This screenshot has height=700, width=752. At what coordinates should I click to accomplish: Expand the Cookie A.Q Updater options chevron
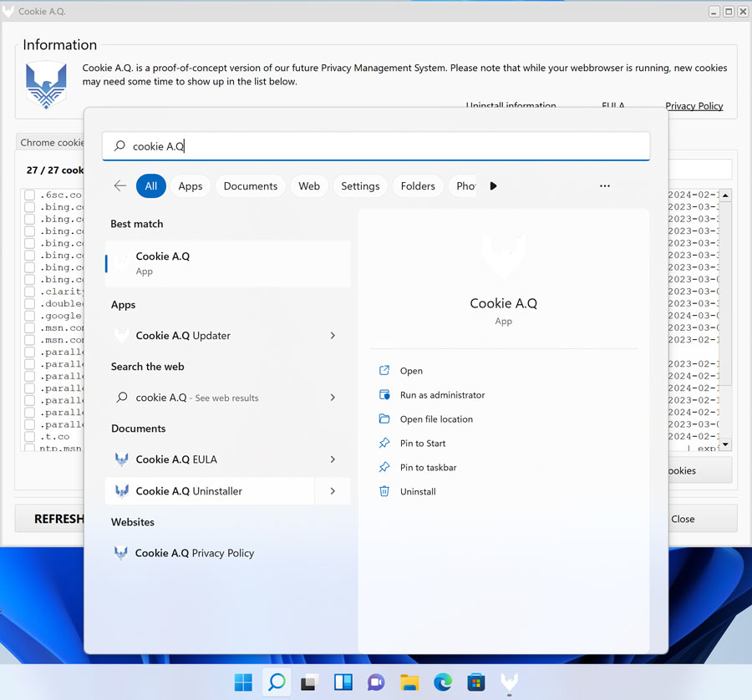point(333,335)
